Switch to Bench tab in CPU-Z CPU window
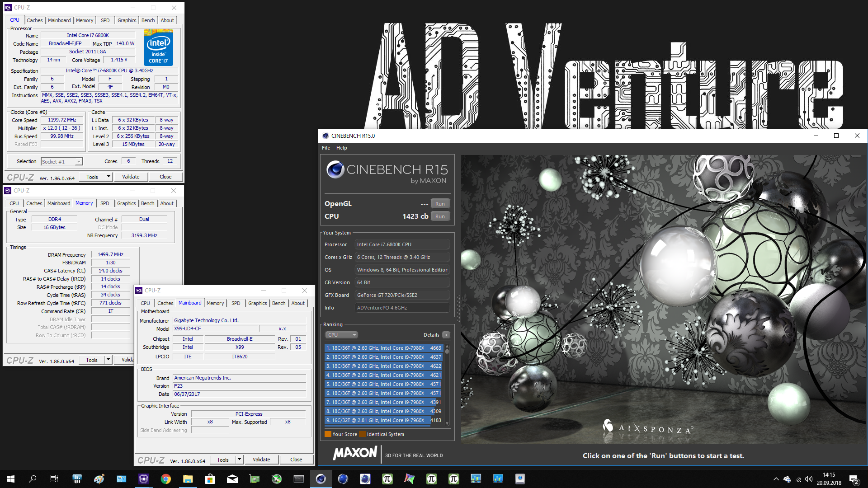Screen dimensions: 868x488 tap(148, 20)
